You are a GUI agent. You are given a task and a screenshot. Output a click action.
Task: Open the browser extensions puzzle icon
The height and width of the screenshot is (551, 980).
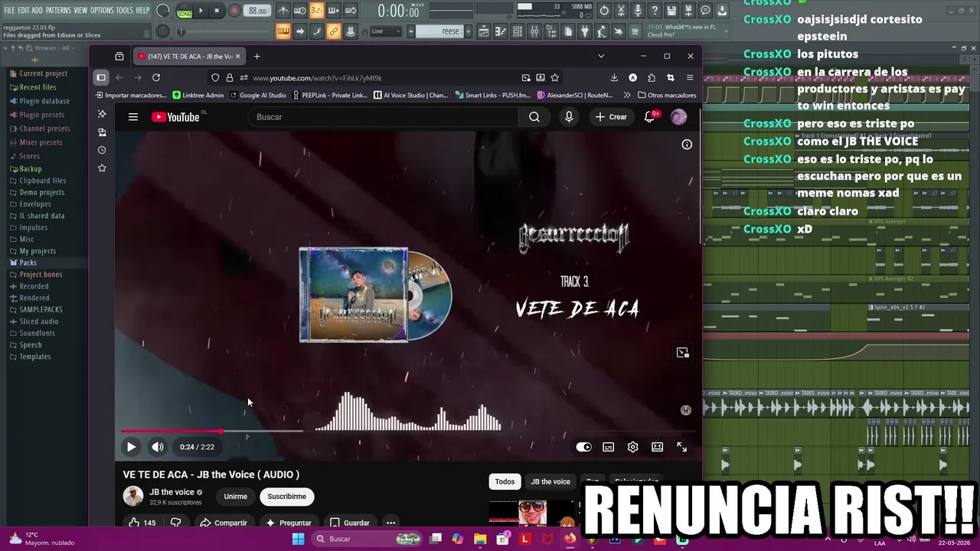(652, 77)
